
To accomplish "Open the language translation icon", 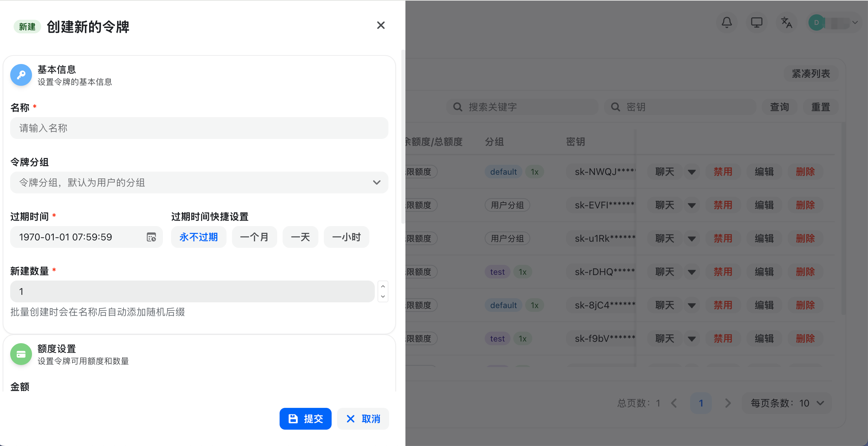I will pos(787,22).
